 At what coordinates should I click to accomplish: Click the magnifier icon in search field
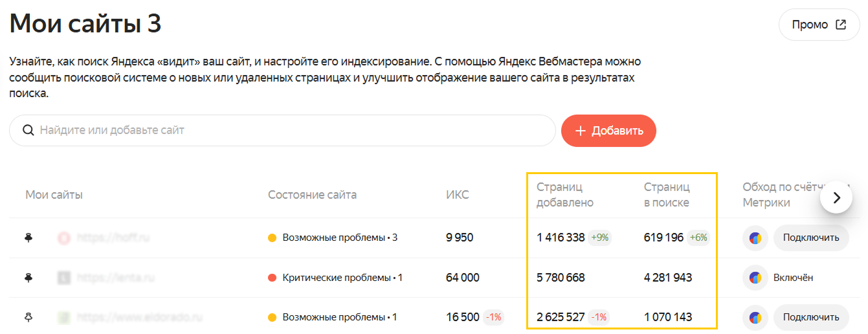click(x=28, y=130)
